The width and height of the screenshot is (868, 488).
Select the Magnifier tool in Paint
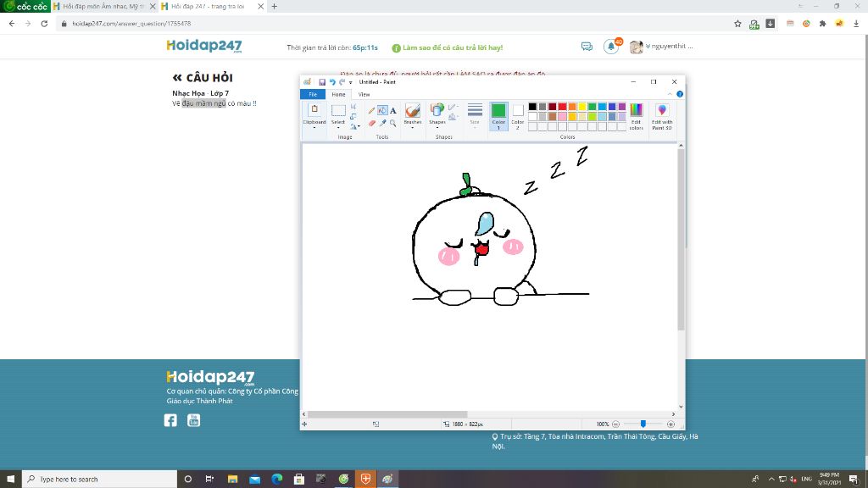point(393,123)
